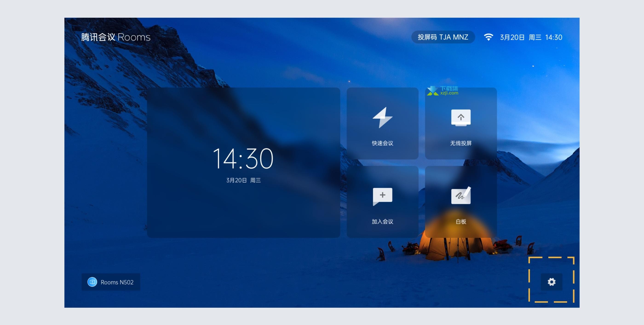
Task: Click the 加入会议 join meeting tile
Action: coord(382,202)
